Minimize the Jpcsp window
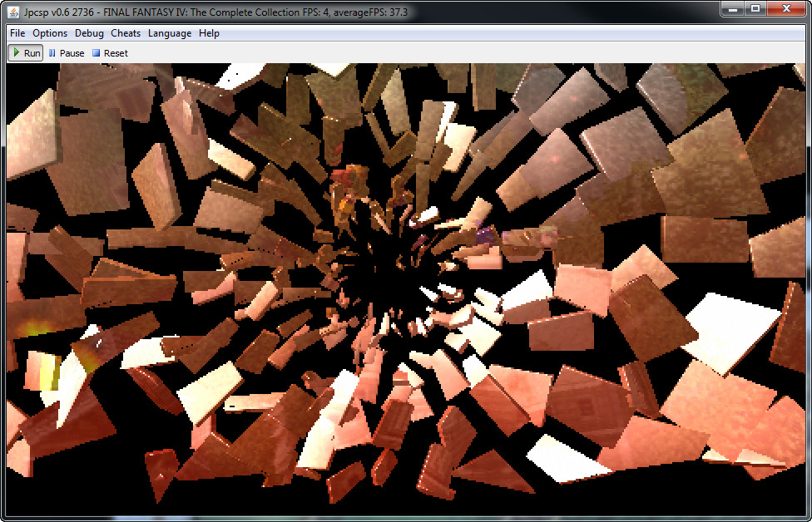Screen dimensions: 812x522 [x=732, y=8]
